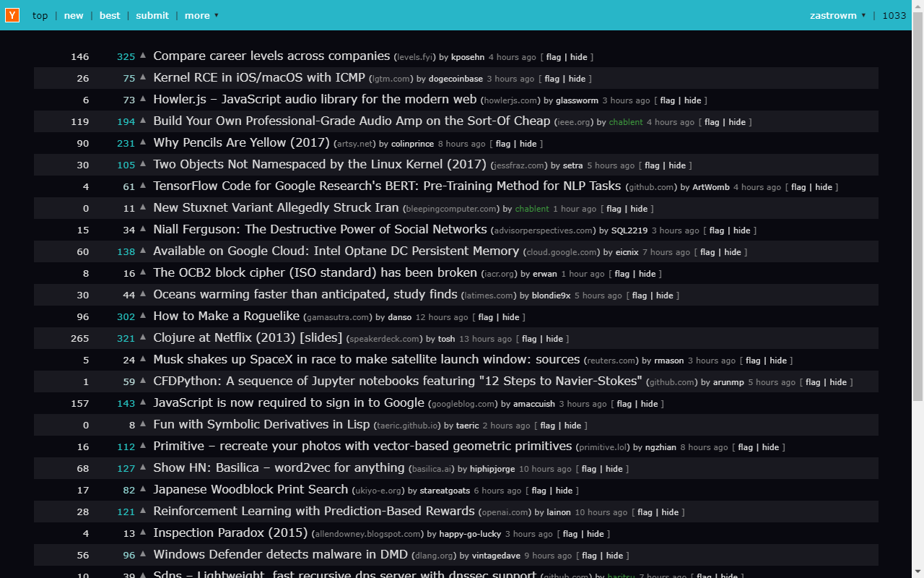Expand the zastrowm user menu

(x=838, y=15)
